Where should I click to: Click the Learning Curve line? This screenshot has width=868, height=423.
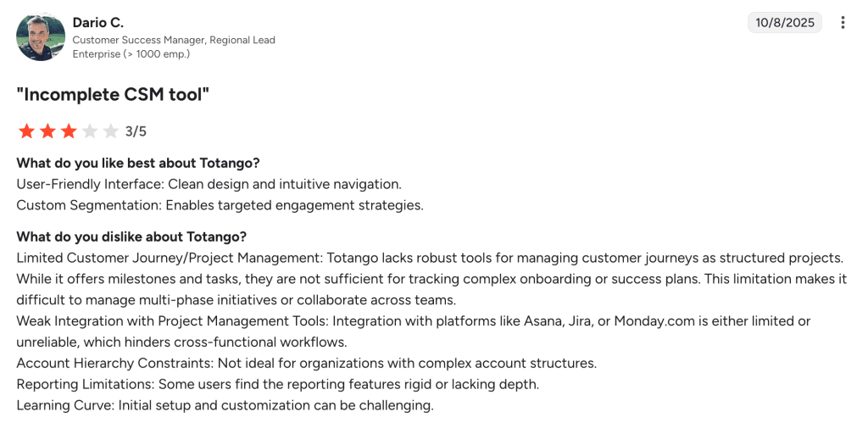tap(225, 405)
